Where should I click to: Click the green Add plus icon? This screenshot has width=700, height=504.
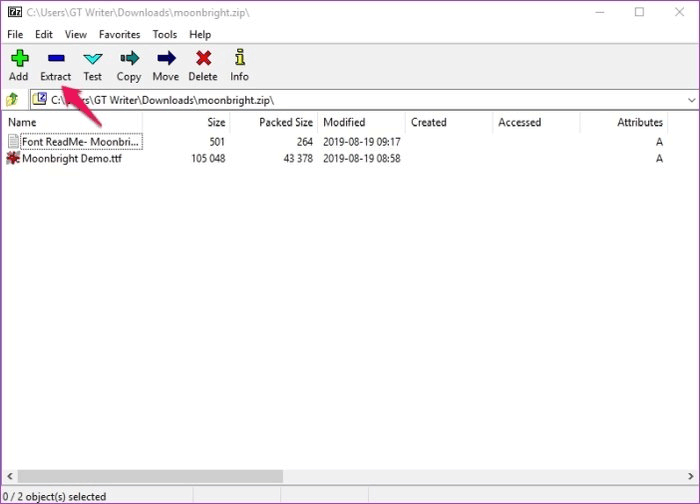pos(18,59)
